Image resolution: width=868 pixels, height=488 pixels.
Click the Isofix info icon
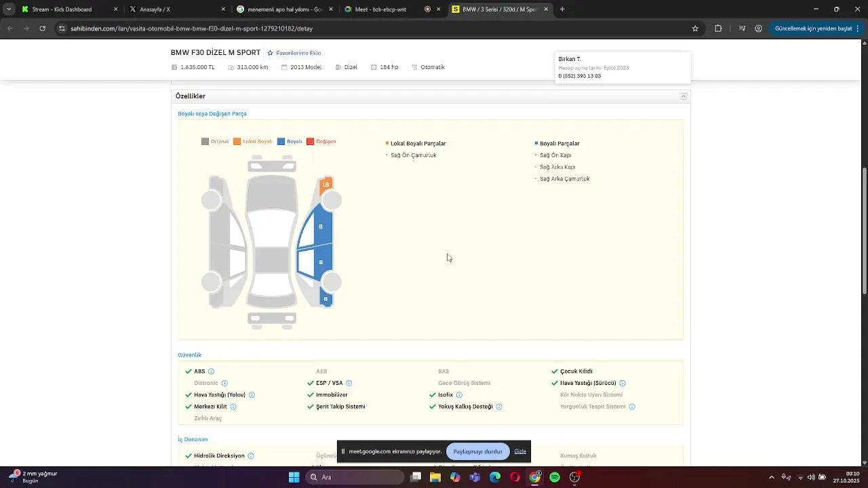[459, 394]
